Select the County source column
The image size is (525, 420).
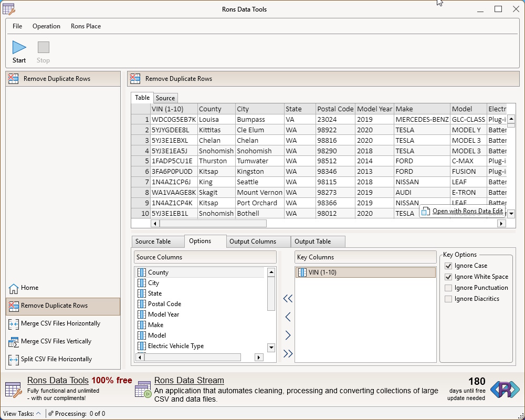pyautogui.click(x=199, y=272)
